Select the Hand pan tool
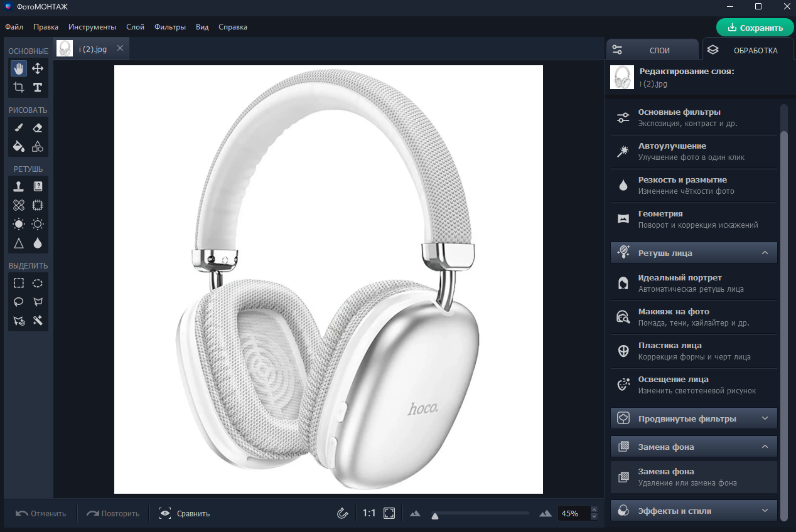This screenshot has width=796, height=532. (x=19, y=68)
